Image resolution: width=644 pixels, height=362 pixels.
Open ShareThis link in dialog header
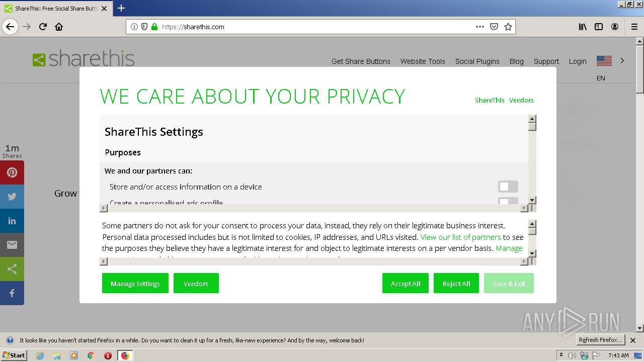490,100
